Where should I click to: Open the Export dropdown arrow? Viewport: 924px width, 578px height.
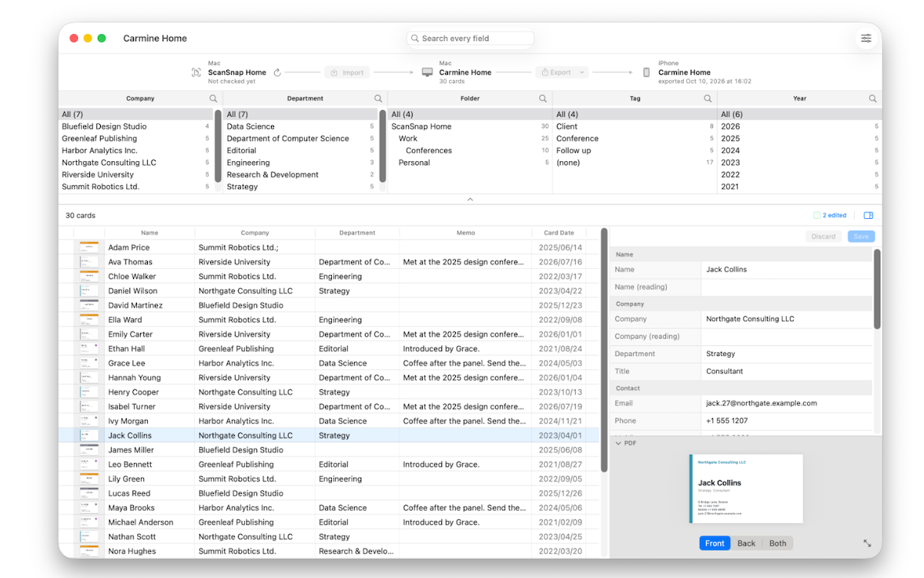click(x=582, y=72)
